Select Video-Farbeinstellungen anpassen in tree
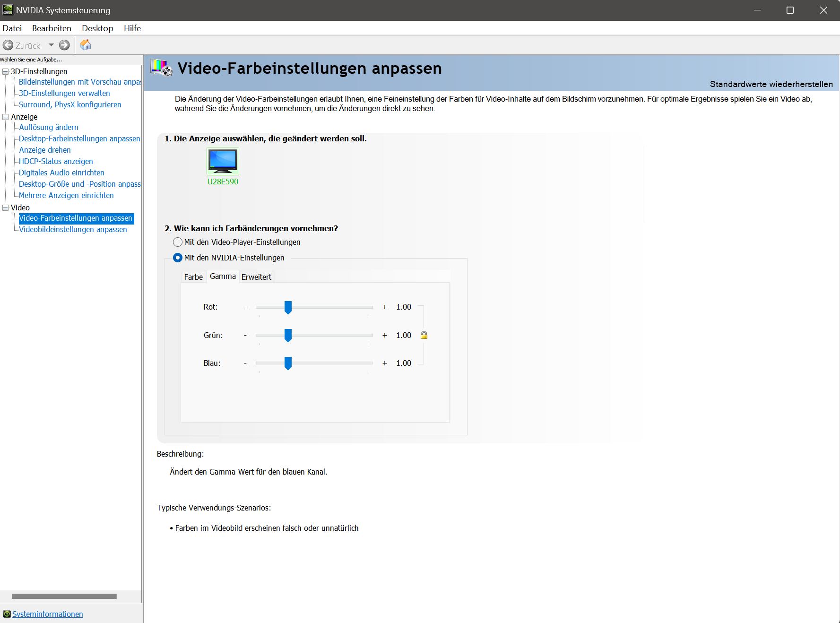840x623 pixels. pyautogui.click(x=76, y=218)
